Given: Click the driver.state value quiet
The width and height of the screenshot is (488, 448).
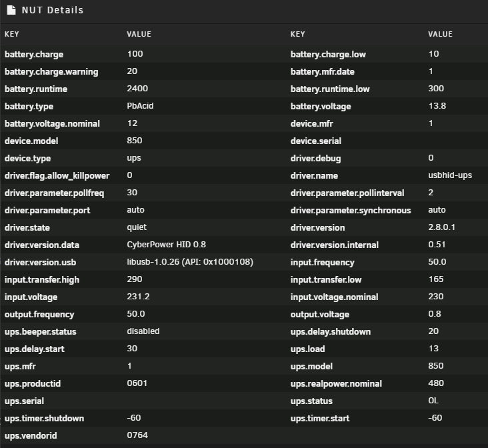Looking at the screenshot, I should [x=137, y=227].
